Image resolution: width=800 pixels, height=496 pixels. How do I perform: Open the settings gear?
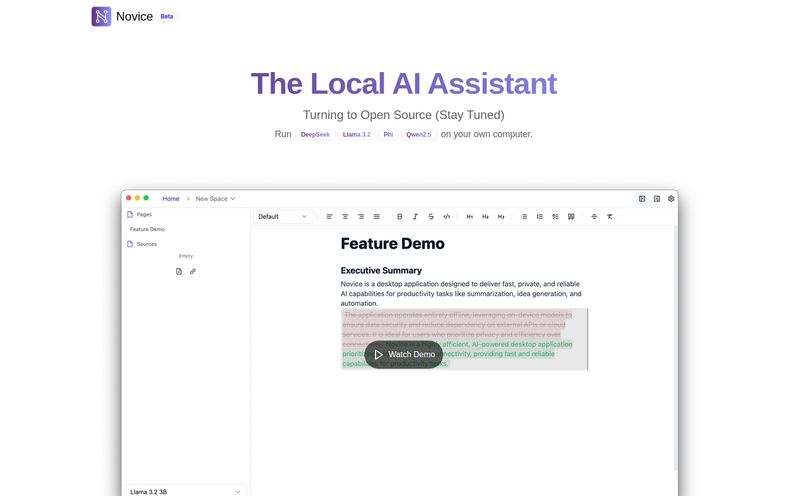click(x=671, y=199)
